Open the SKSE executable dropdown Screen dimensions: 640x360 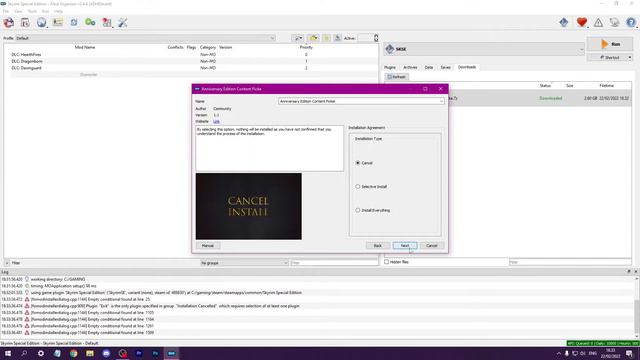(484, 49)
